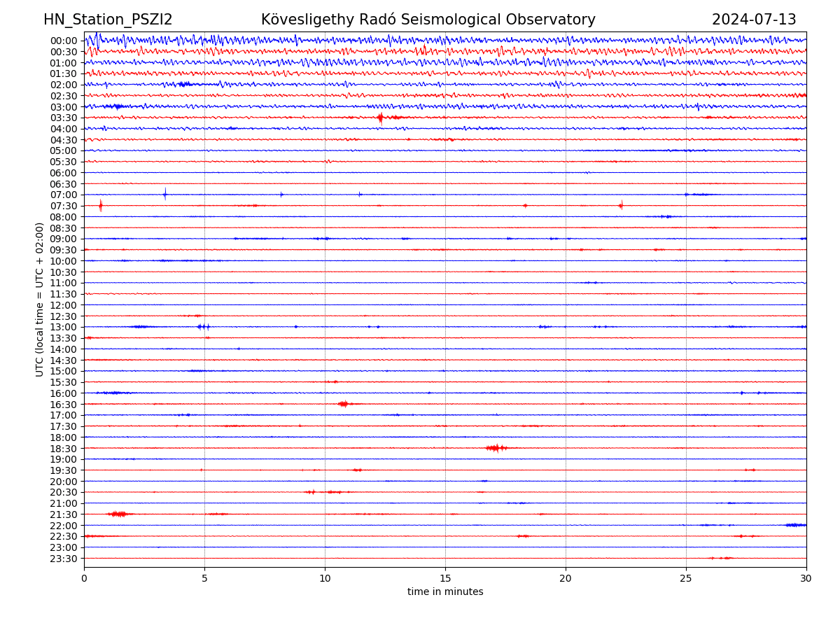
Task: Select the 12:00 row time label
Action: 64,305
